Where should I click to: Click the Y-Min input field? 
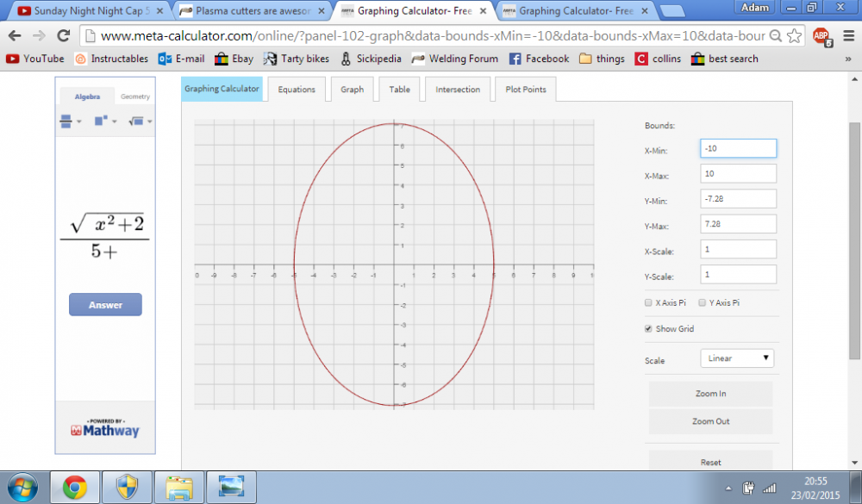tap(739, 199)
